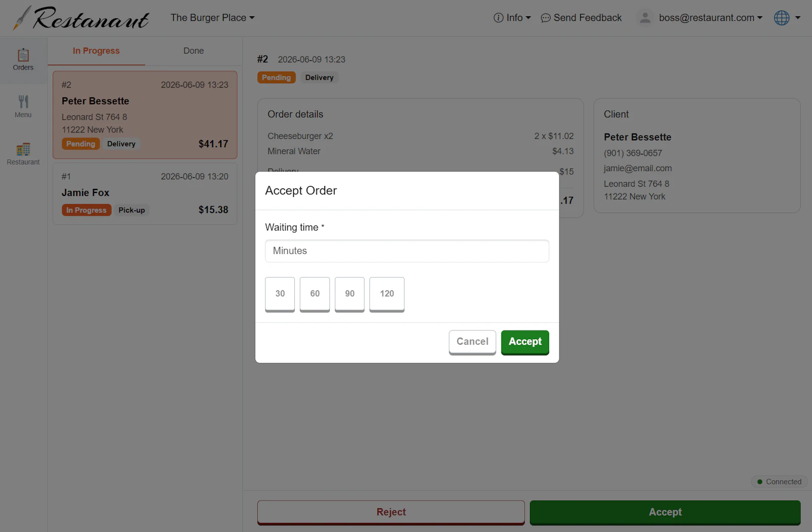Click client phone (901) 369-0657
The height and width of the screenshot is (532, 812).
(633, 153)
